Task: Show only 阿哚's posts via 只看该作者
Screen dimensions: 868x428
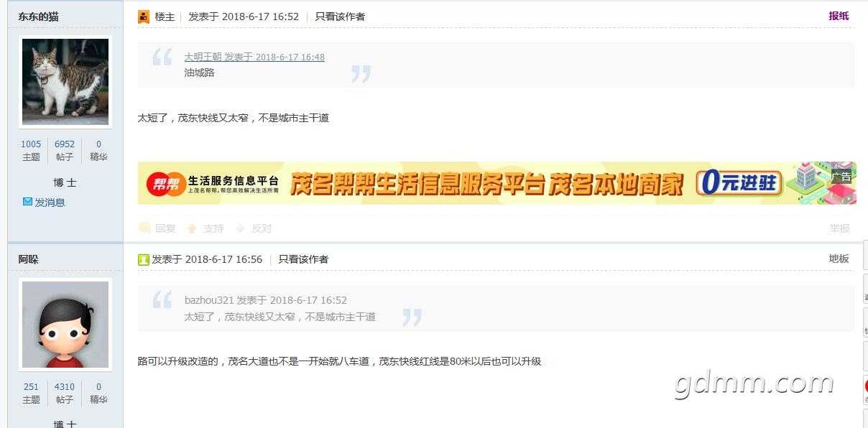Action: 303,259
